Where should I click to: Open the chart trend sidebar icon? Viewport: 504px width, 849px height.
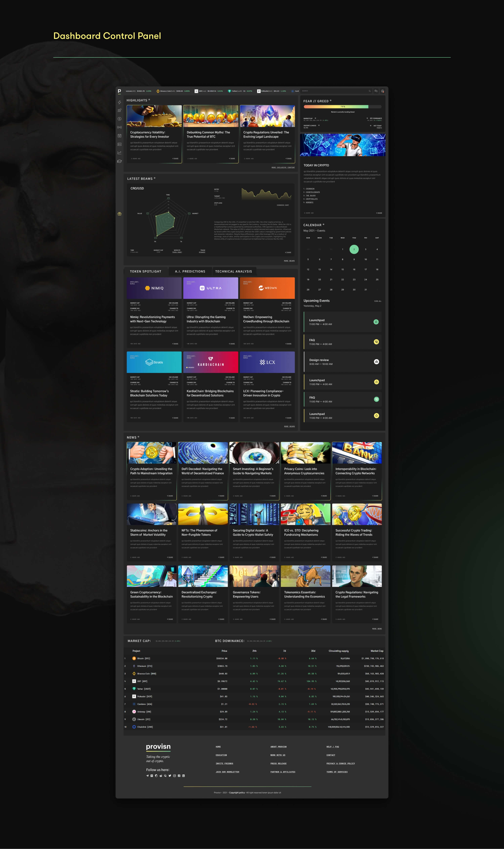120,153
